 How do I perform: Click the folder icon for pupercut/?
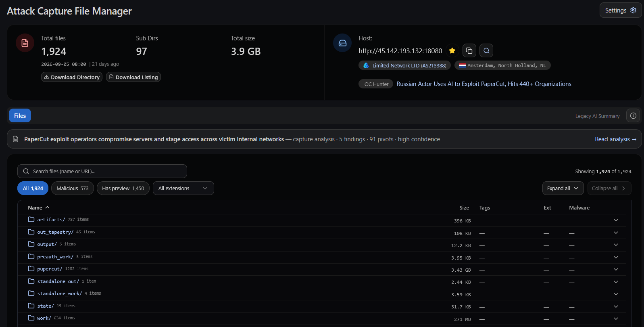31,268
